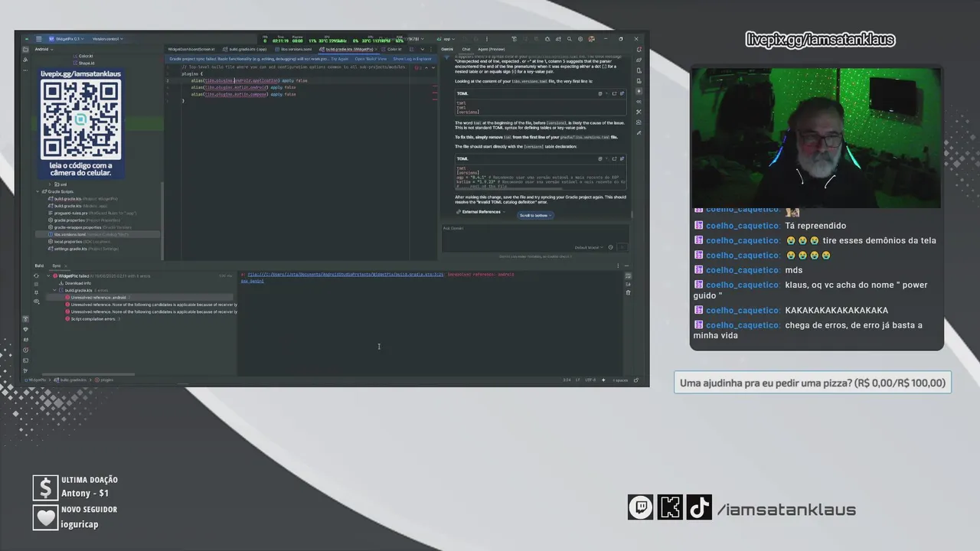Open the hamburger main menu
This screenshot has height=551, width=980.
(39, 38)
